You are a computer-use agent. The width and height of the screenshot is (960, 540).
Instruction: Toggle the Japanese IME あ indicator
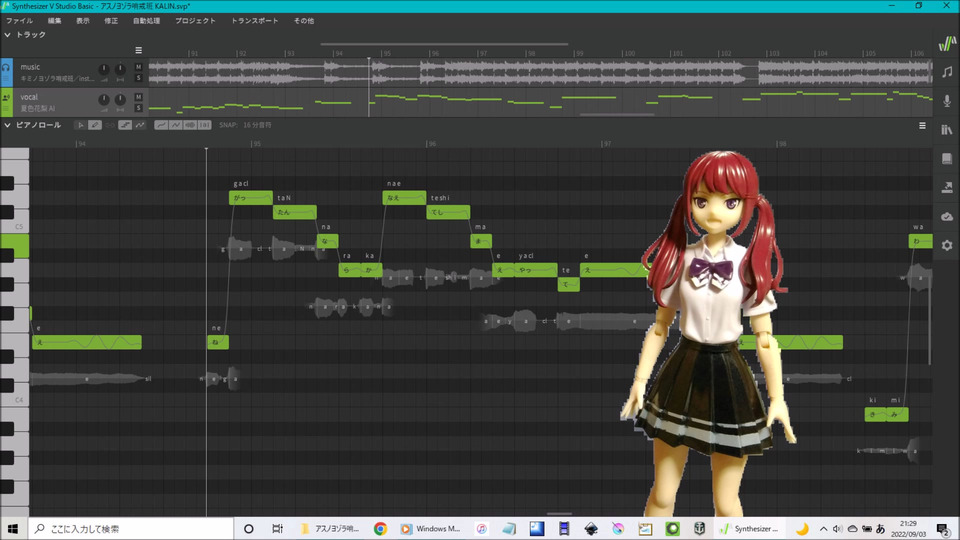click(880, 528)
